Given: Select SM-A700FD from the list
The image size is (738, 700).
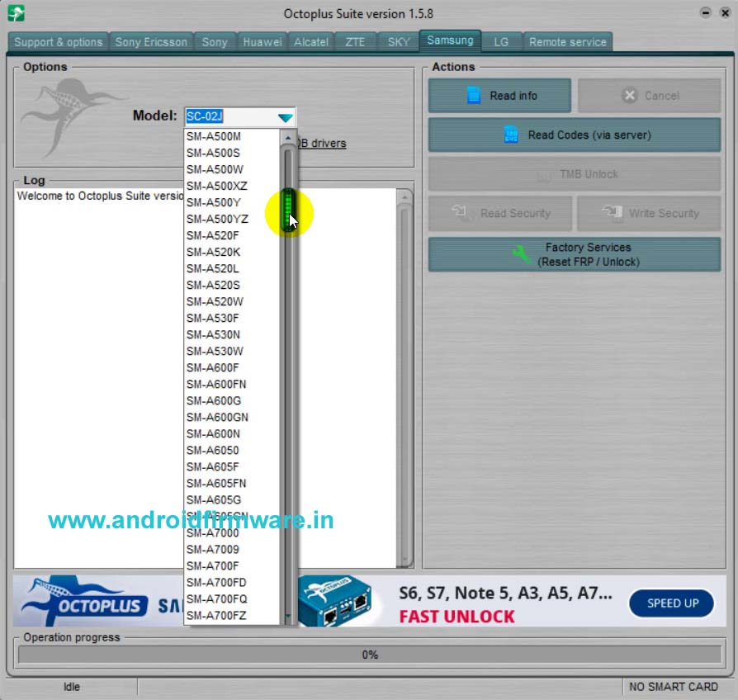Looking at the screenshot, I should (232, 582).
